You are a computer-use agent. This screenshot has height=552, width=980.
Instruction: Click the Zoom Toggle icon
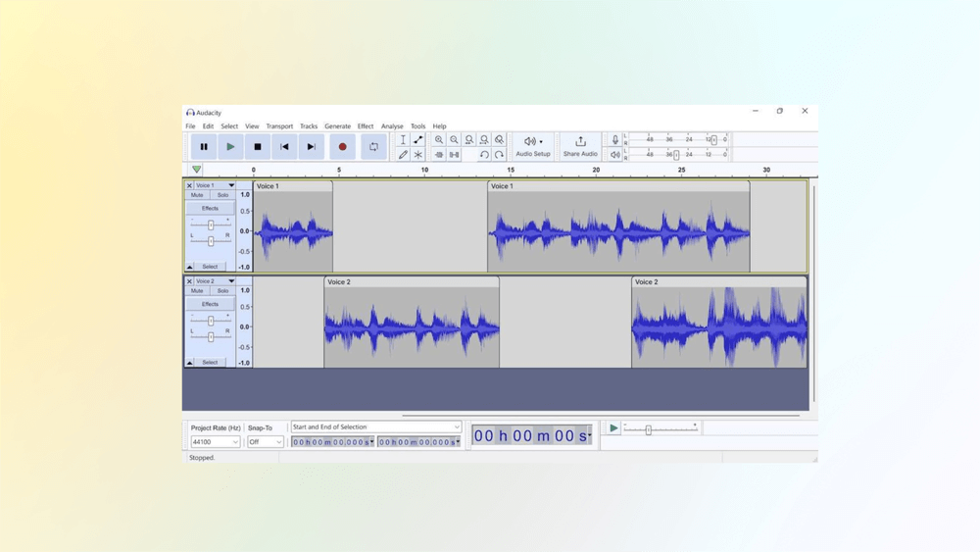click(x=499, y=140)
